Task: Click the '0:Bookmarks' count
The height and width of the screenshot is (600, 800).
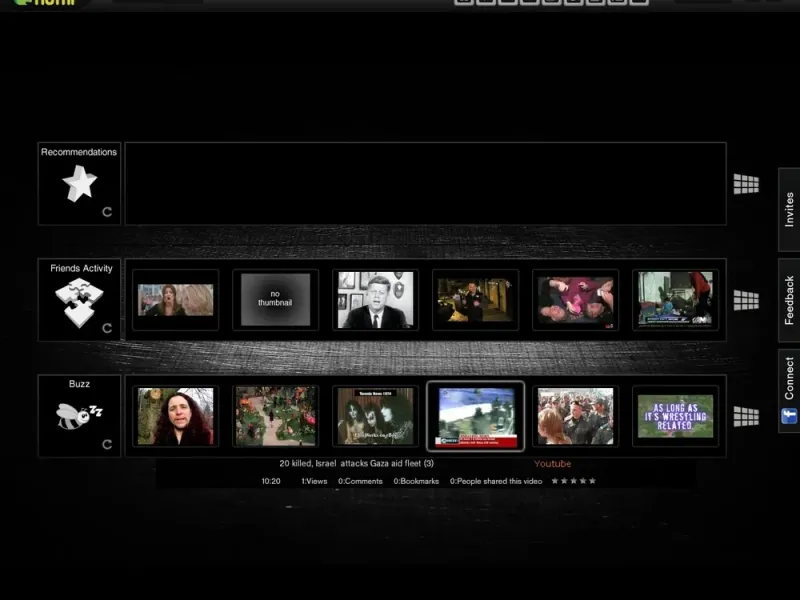Action: [x=416, y=481]
